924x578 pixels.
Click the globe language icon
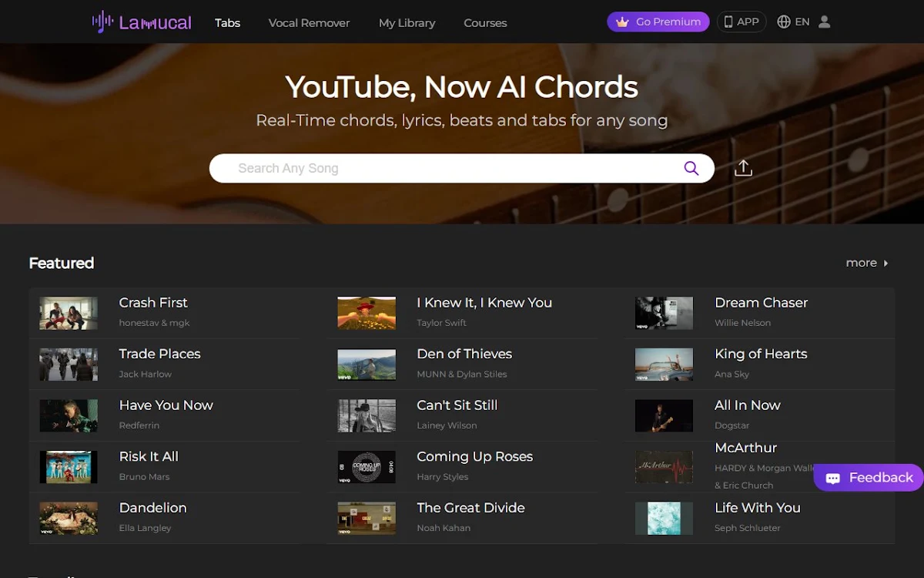[784, 22]
